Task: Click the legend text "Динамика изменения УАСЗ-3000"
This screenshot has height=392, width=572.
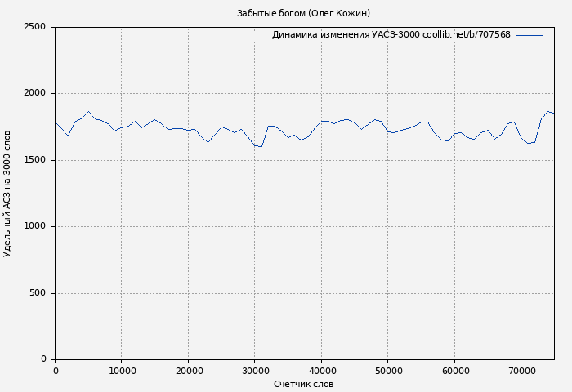Action: pos(346,35)
